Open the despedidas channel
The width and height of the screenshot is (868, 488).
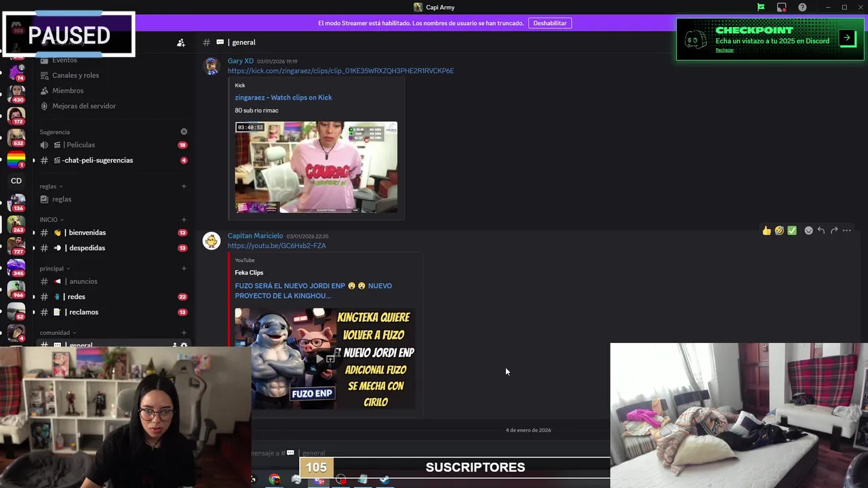pyautogui.click(x=112, y=248)
